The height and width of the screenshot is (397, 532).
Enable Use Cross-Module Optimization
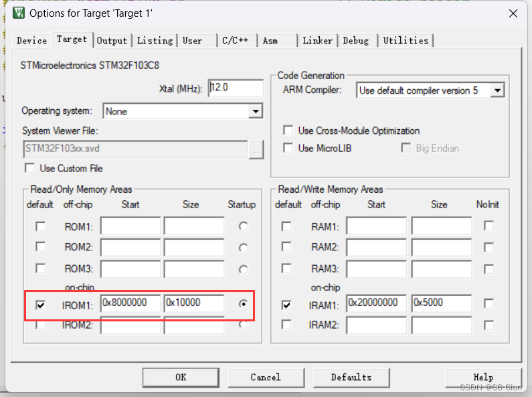[x=288, y=131]
